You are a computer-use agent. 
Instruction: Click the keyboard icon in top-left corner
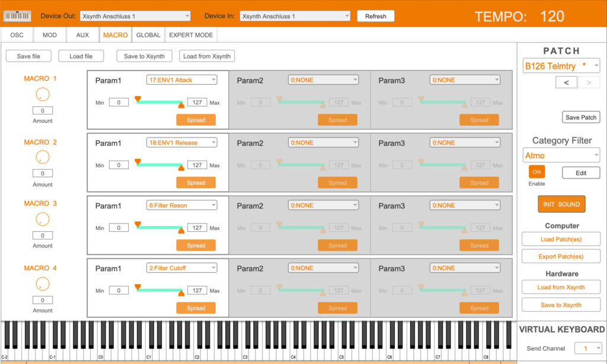pyautogui.click(x=17, y=16)
